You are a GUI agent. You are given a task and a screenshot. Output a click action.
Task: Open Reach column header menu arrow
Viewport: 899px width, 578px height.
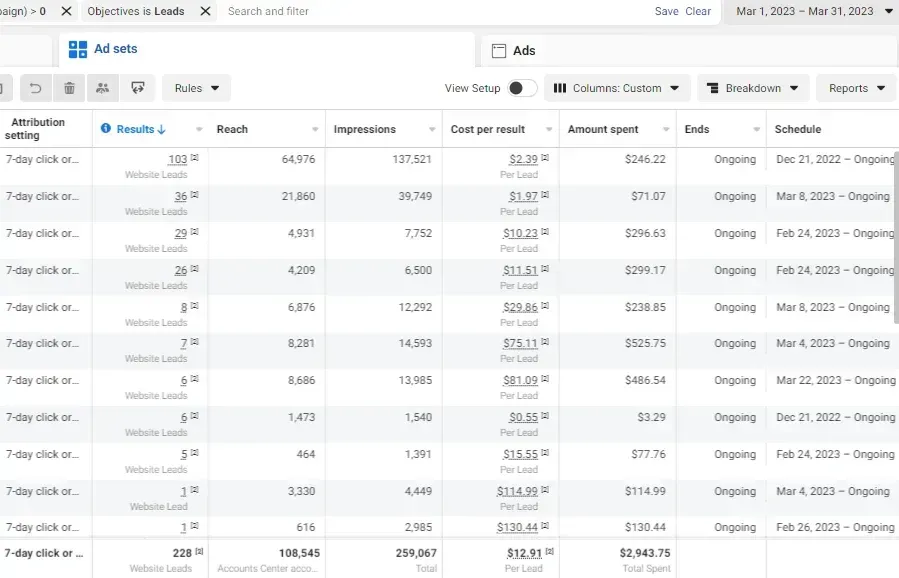315,130
